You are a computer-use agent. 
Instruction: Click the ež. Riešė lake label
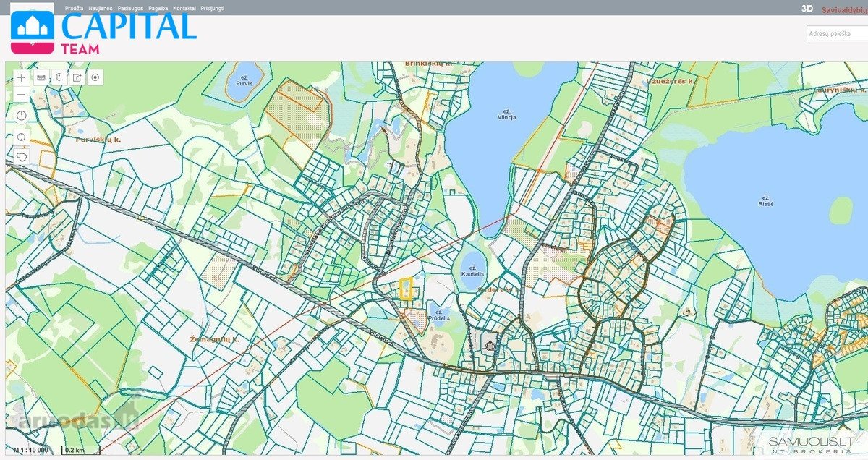[x=766, y=200]
